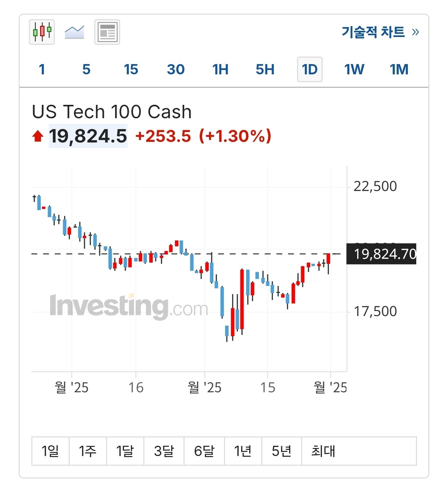Show the 3달 time range
Screen dimensions: 448x494
pyautogui.click(x=164, y=451)
